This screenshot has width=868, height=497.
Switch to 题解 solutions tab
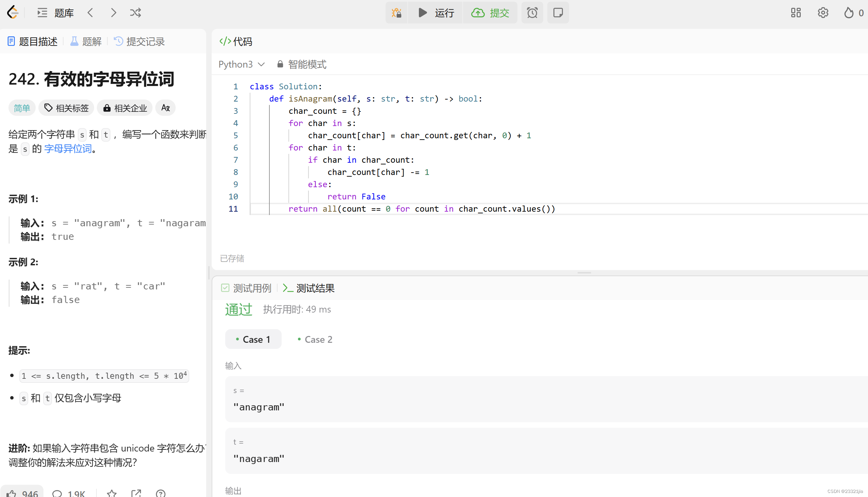86,41
